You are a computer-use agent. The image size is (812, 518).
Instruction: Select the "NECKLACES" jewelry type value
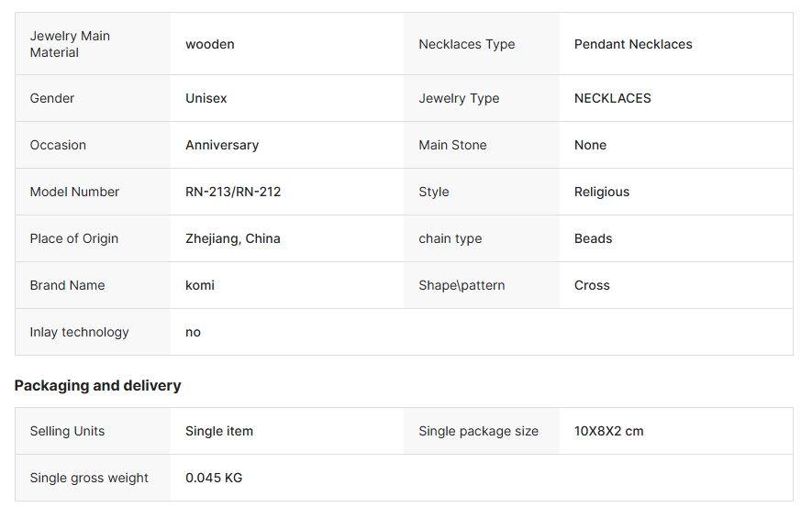point(612,98)
